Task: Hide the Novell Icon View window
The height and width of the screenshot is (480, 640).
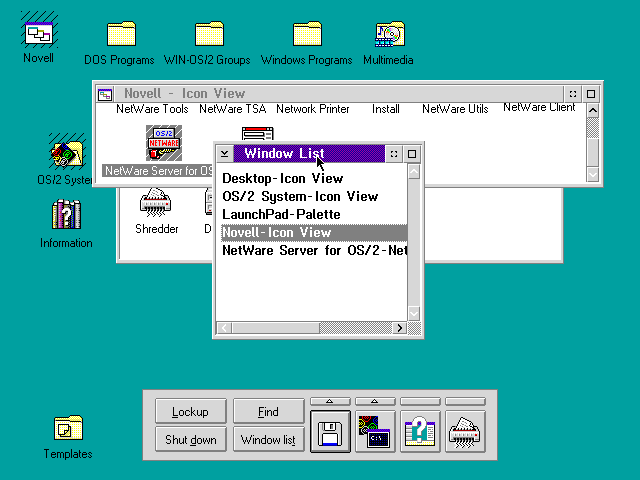Action: pos(573,94)
